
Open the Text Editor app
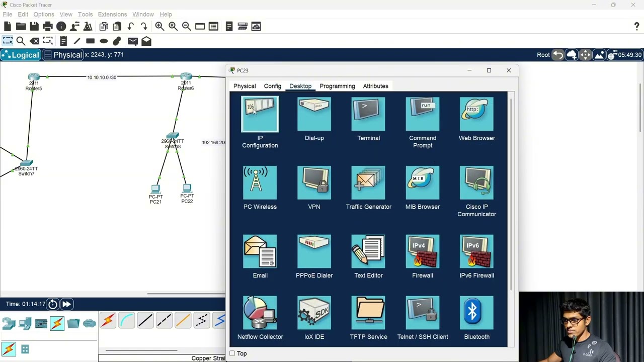(x=368, y=251)
